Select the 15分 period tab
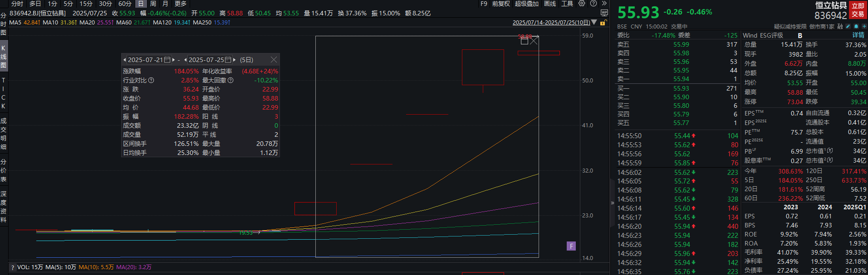Viewport: 868px width, 275px height. tap(86, 4)
